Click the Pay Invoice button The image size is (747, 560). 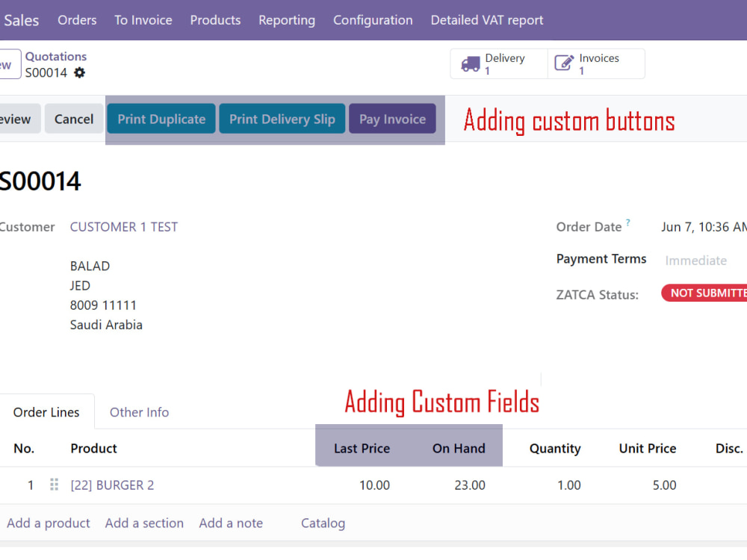coord(393,119)
